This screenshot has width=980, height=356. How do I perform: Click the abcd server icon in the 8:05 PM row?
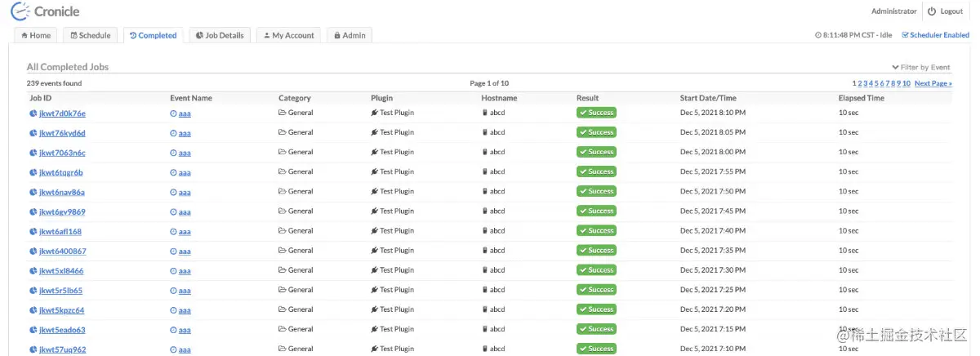[484, 132]
